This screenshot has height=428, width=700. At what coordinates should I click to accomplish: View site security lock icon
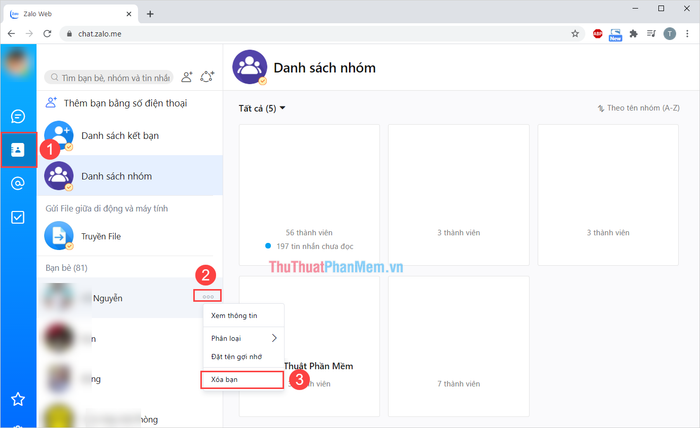tap(69, 34)
